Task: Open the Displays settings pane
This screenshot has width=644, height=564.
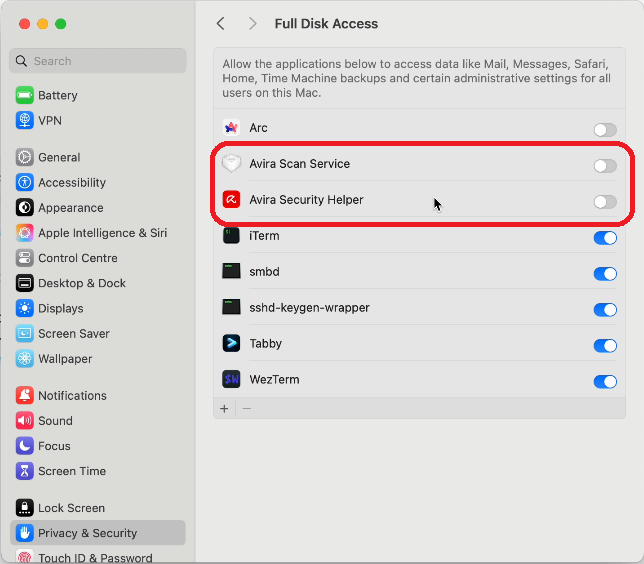Action: [x=98, y=308]
